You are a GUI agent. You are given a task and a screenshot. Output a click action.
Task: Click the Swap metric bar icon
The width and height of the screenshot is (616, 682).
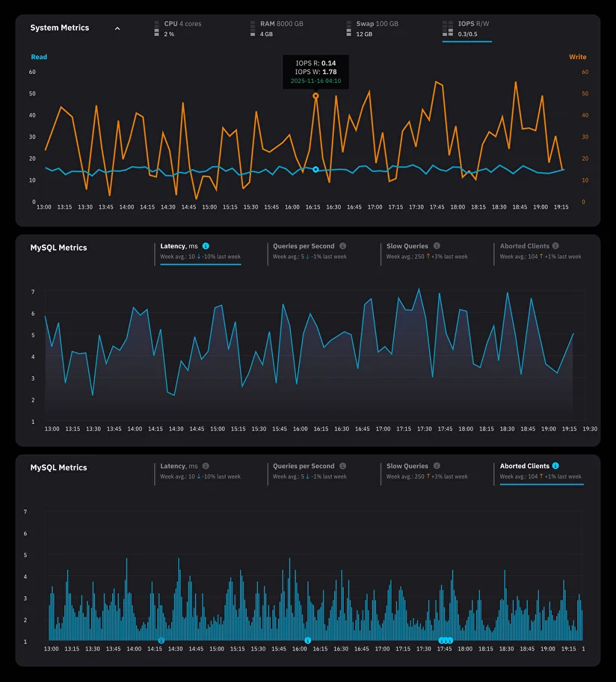pos(348,27)
